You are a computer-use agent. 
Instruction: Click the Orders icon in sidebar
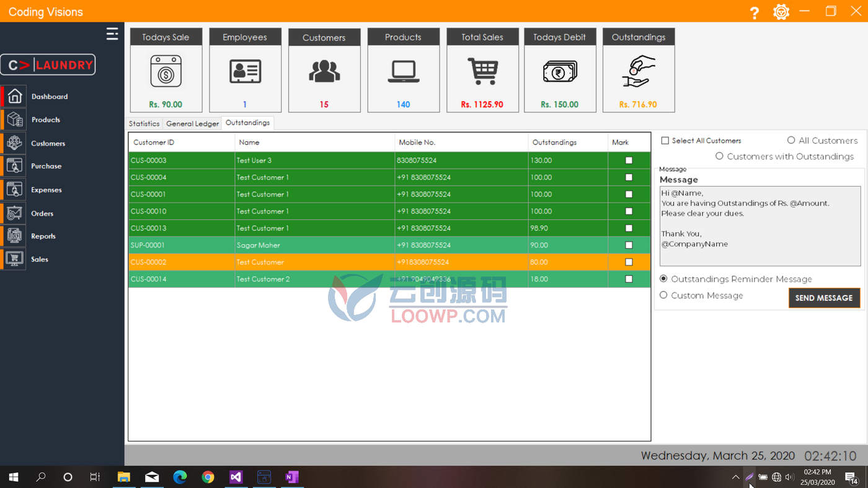click(x=15, y=213)
